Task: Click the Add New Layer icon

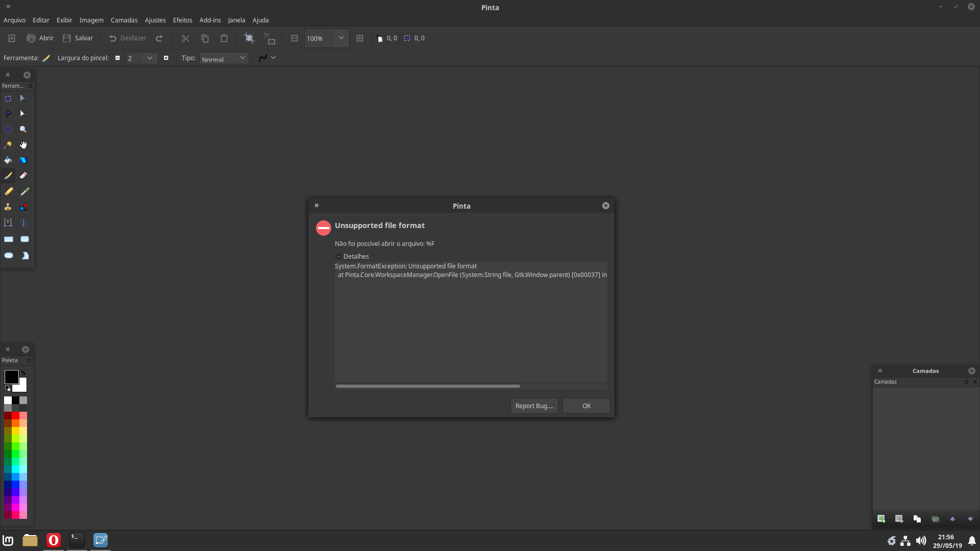Action: point(881,519)
